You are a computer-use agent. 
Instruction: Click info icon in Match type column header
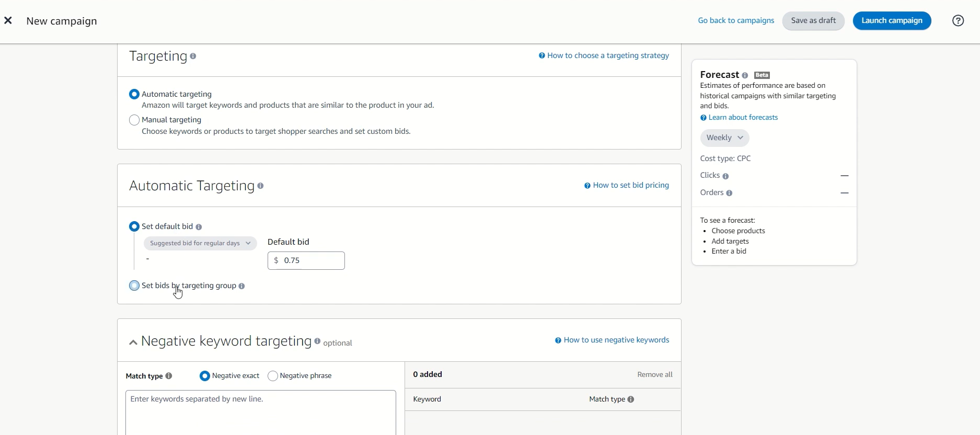(x=631, y=399)
